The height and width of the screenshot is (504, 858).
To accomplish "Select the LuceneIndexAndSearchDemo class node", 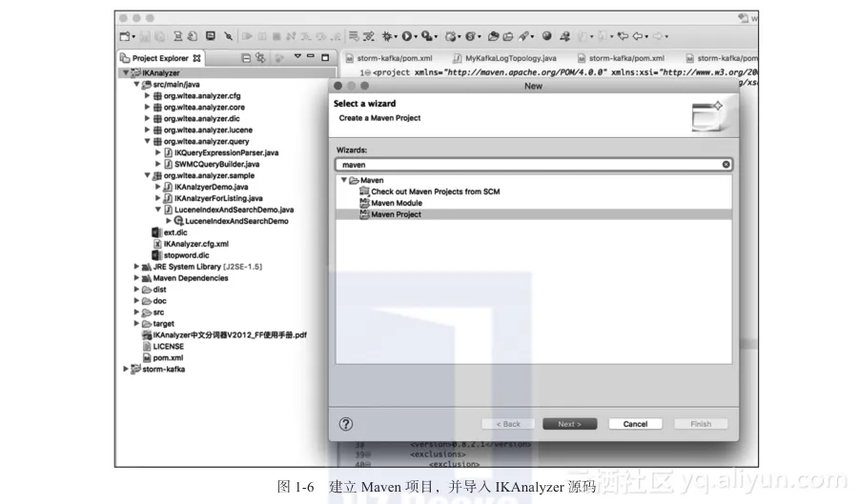I will coord(236,221).
